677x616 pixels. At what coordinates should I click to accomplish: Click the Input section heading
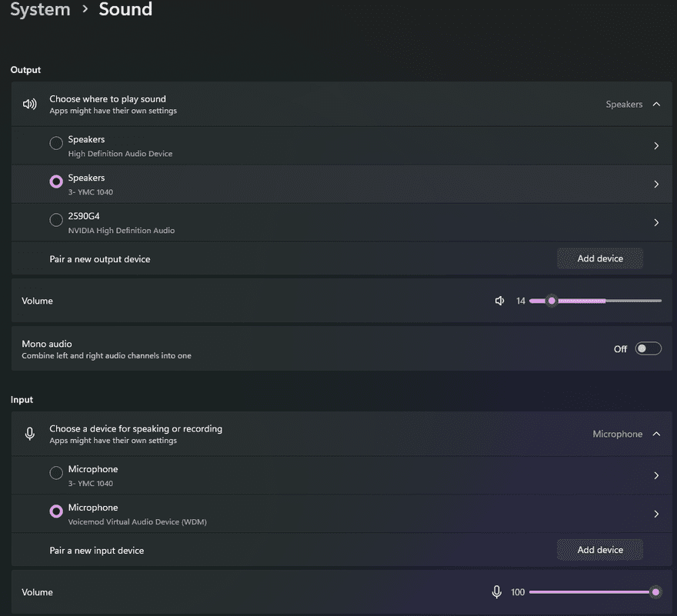click(x=22, y=400)
